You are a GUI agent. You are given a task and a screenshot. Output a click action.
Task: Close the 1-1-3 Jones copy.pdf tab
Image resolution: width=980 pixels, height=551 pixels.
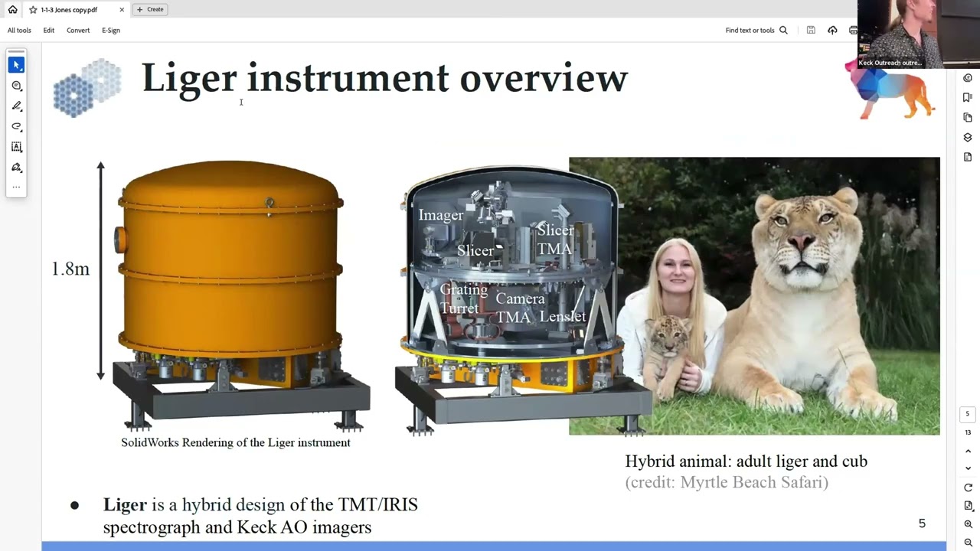point(121,10)
